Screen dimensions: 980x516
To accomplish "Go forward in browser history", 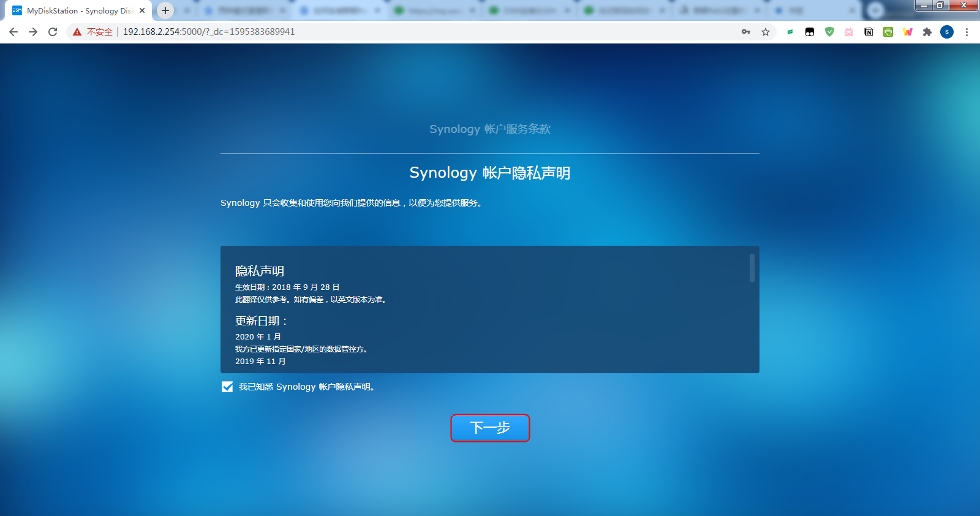I will 33,32.
